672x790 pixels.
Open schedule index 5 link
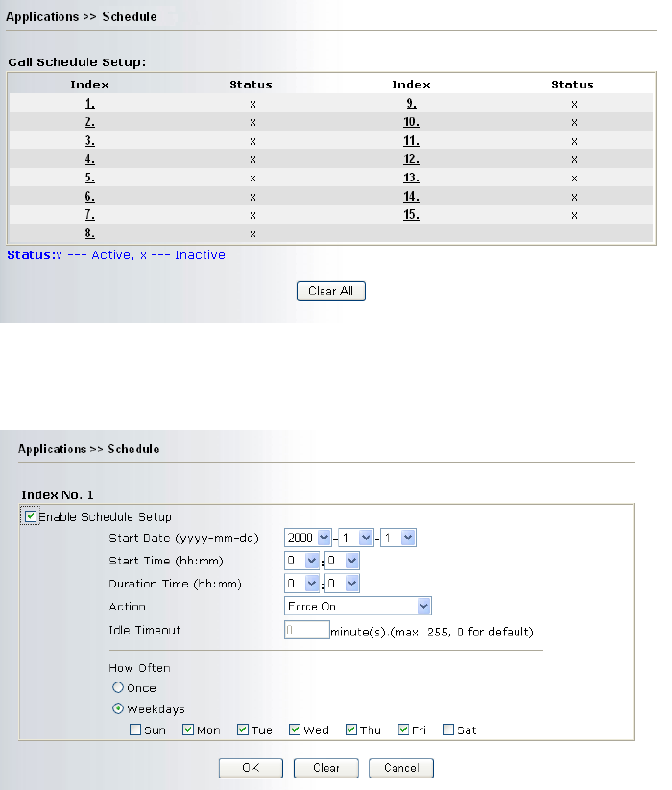[x=89, y=178]
